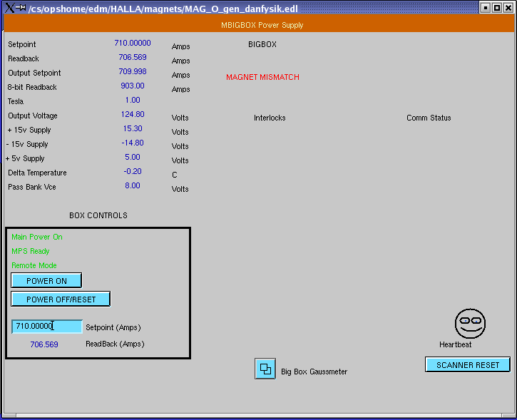Click the BOX CONTROLS heading

[98, 215]
